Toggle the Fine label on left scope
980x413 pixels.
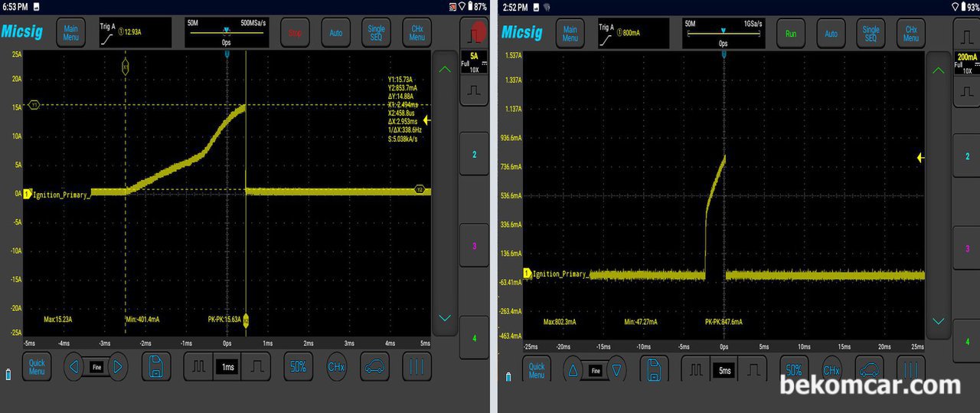tap(96, 366)
